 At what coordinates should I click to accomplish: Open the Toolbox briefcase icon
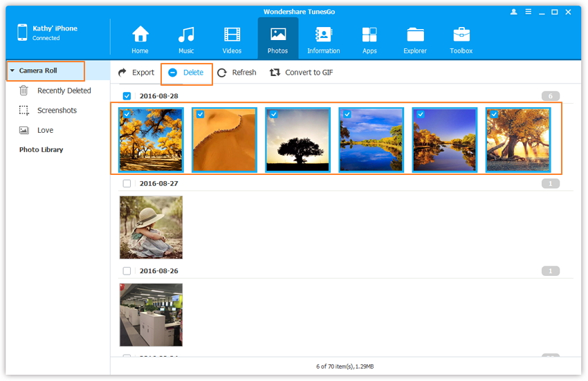pos(461,35)
